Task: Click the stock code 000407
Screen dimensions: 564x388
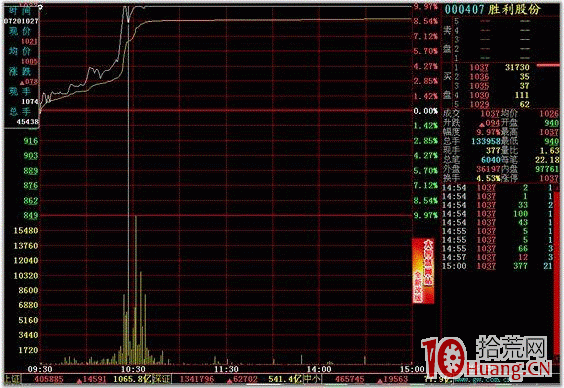Action: point(464,10)
